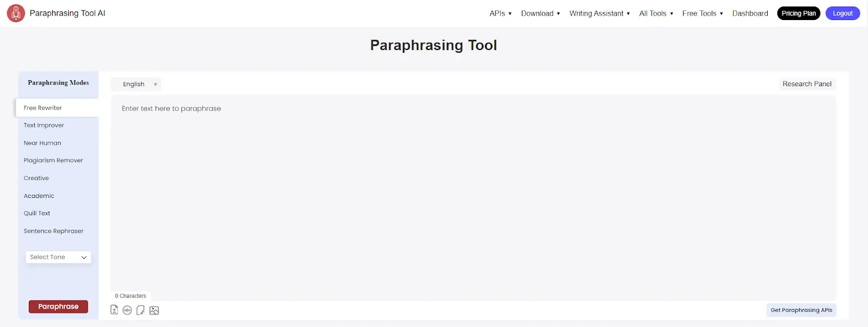868x327 pixels.
Task: Open the Pricing Plan page
Action: pyautogui.click(x=799, y=13)
